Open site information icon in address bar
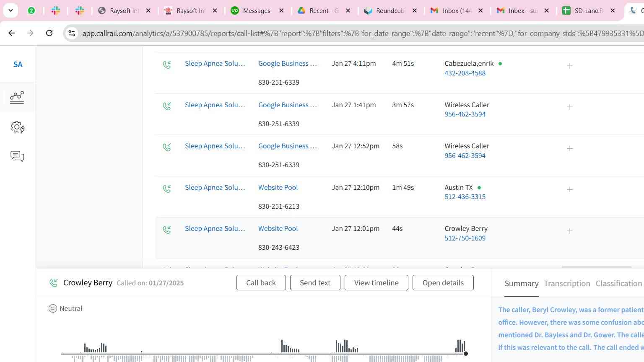644x362 pixels. pos(72,33)
